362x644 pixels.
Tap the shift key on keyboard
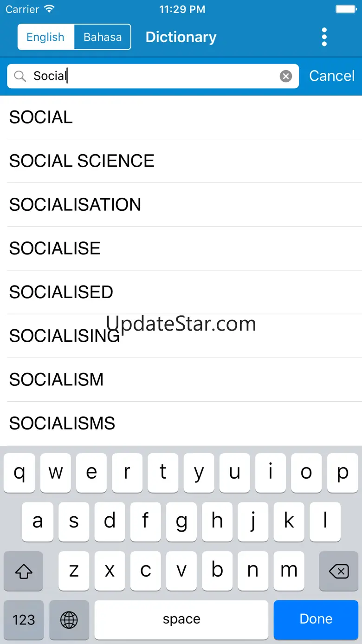[23, 571]
